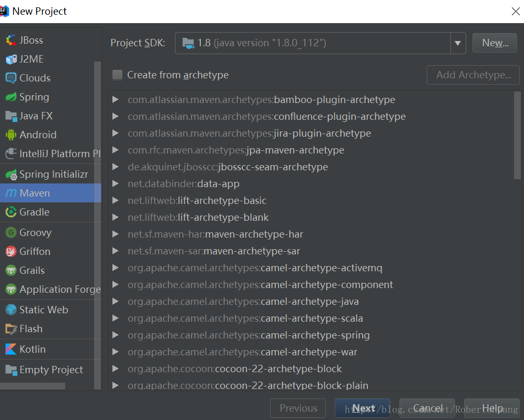Click the Grails project icon
The width and height of the screenshot is (524, 420).
(x=11, y=271)
